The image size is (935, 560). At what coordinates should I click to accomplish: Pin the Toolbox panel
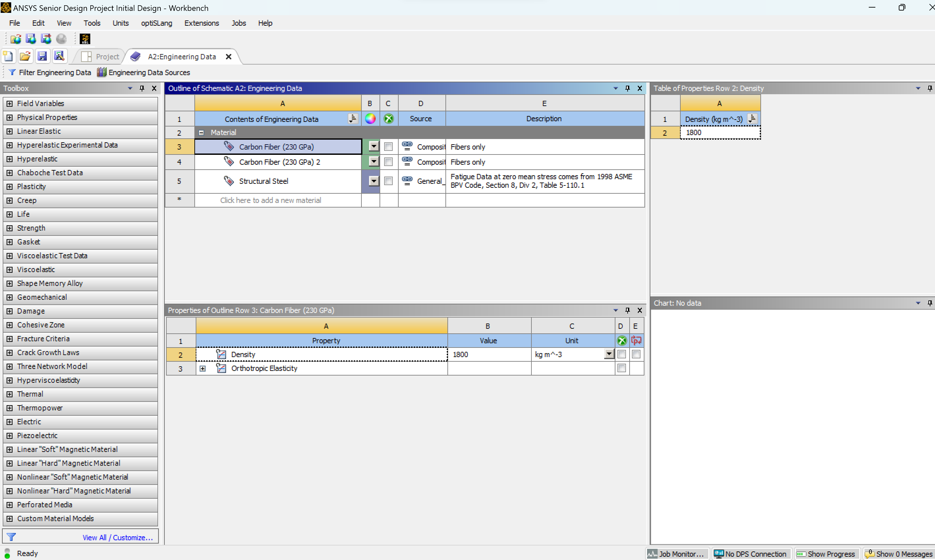pyautogui.click(x=142, y=88)
